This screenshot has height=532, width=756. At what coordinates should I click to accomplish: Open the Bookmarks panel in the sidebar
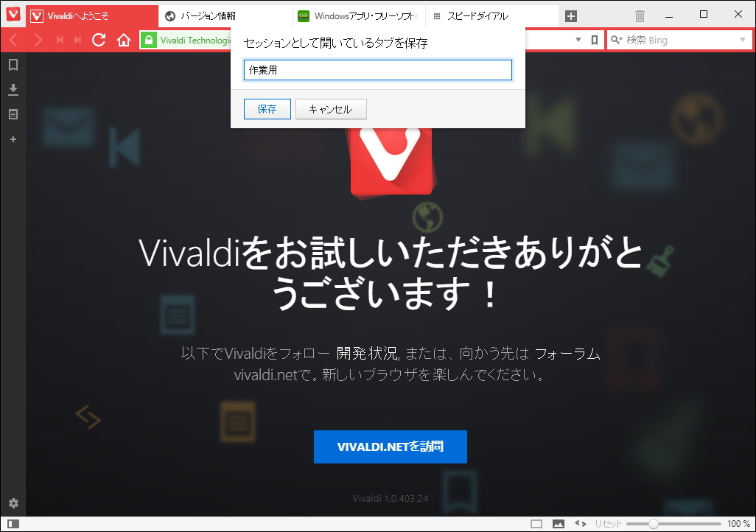(x=12, y=64)
